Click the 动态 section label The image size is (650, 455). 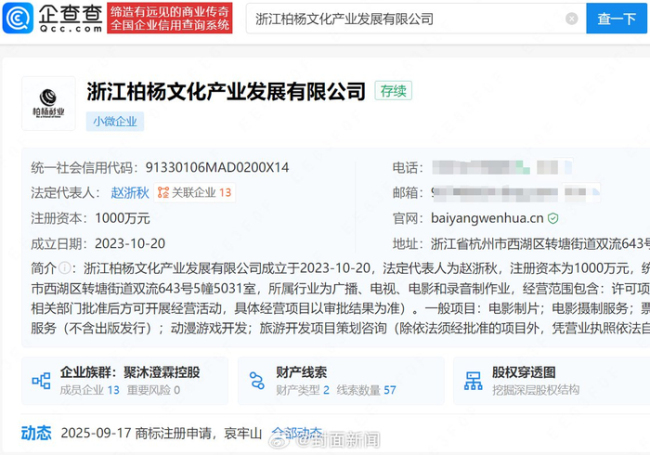point(36,433)
